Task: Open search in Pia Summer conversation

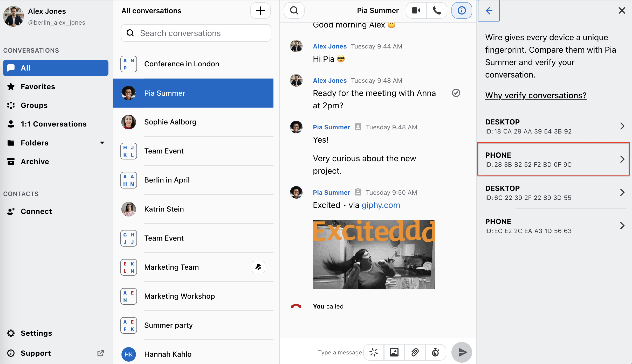Action: 294,11
